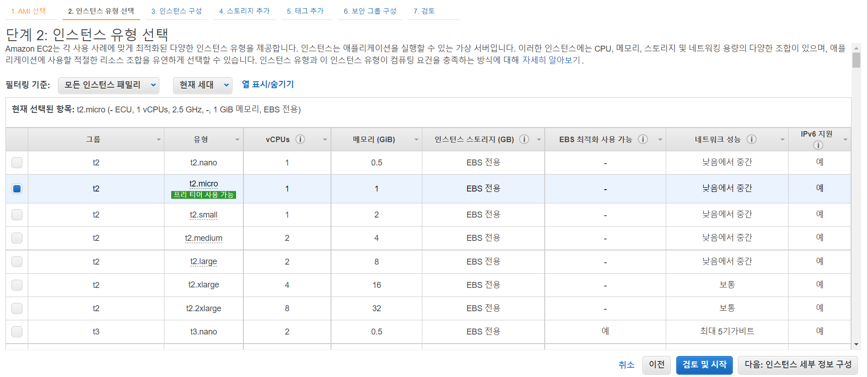
Task: Click 인스턴스 스토리지 column sort arrow
Action: (539, 139)
